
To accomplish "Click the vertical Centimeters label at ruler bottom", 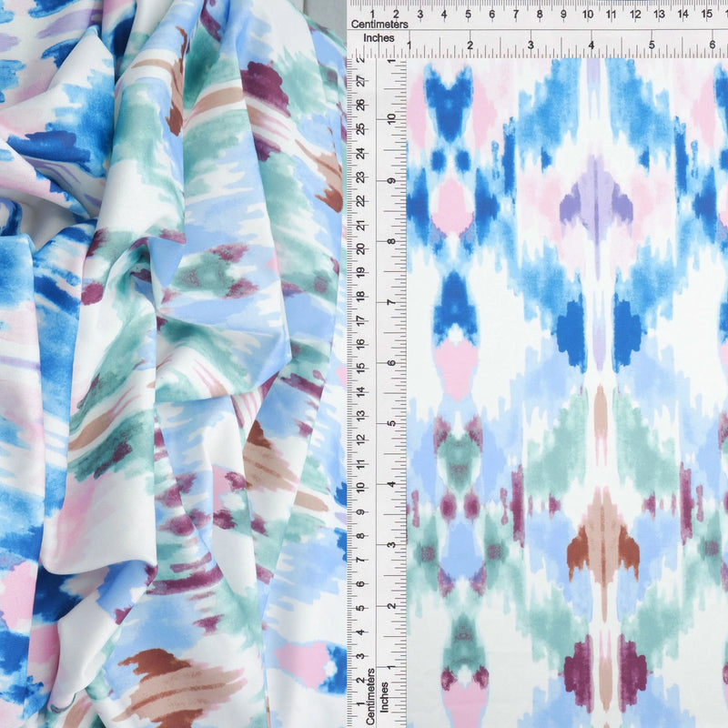I will point(370,696).
